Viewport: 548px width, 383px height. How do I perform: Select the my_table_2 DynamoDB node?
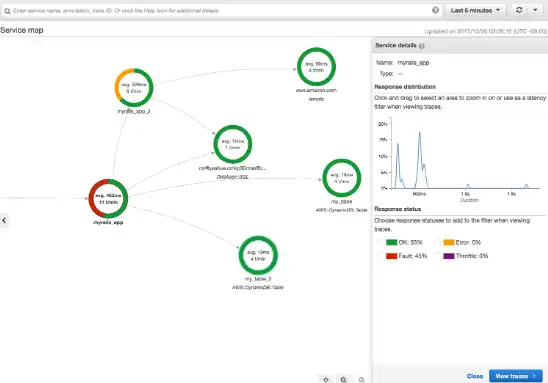[258, 255]
